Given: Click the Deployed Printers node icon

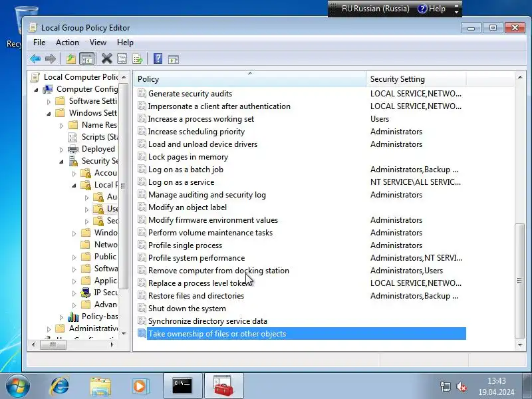Looking at the screenshot, I should click(x=73, y=149).
